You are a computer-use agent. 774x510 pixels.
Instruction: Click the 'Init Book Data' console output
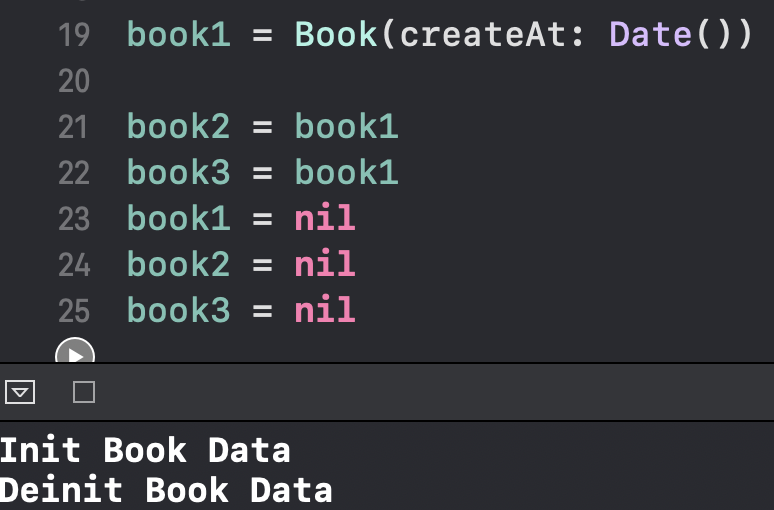point(145,450)
